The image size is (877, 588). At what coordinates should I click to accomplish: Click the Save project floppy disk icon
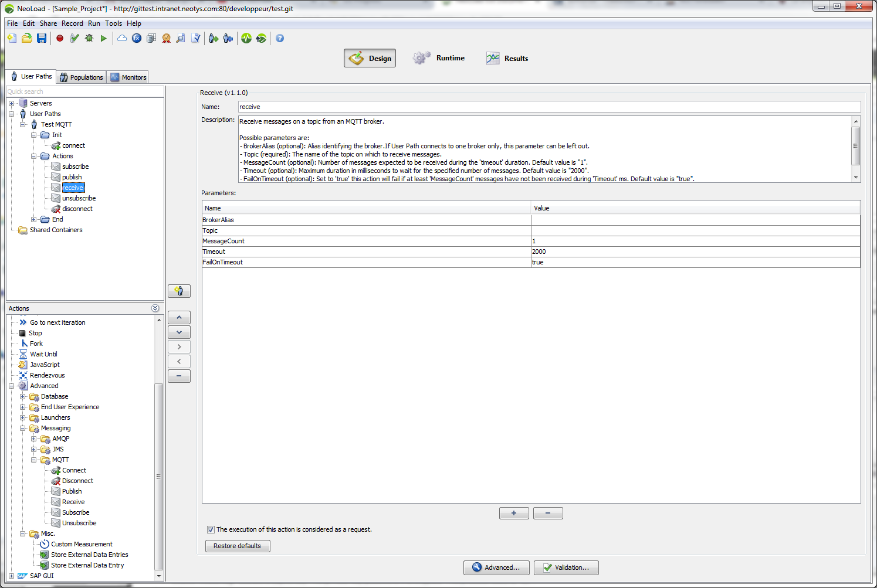(42, 38)
